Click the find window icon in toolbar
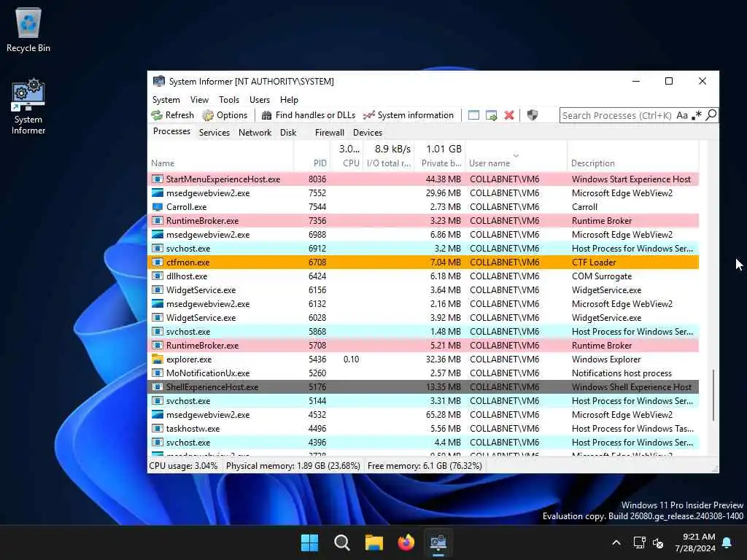This screenshot has width=747, height=560. (x=473, y=115)
